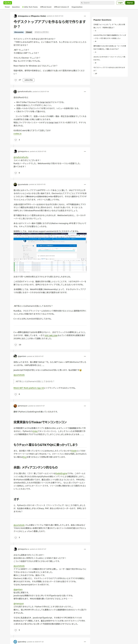The height and width of the screenshot is (644, 138).
Task: Like megumu-u's 2020-07-05 comment with 0 likes
Action: 15,173
